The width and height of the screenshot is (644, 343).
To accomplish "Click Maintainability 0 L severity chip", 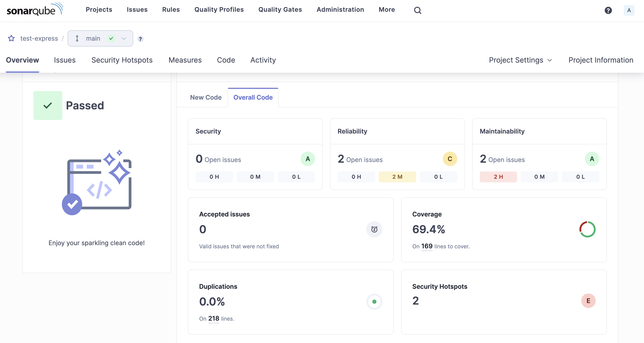I will (x=580, y=177).
